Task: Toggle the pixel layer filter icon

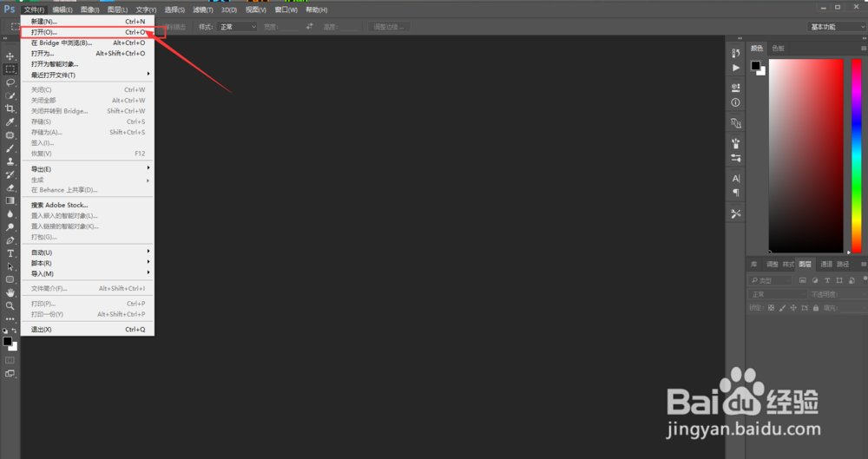Action: pyautogui.click(x=803, y=281)
